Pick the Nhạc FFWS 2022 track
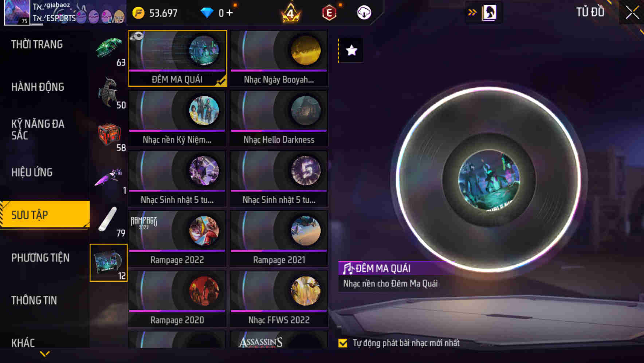Viewport: 644px width, 363px height. [279, 299]
